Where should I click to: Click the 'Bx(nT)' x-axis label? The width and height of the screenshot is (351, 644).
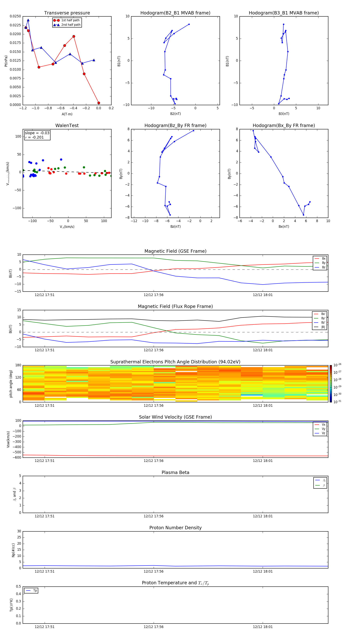click(284, 227)
